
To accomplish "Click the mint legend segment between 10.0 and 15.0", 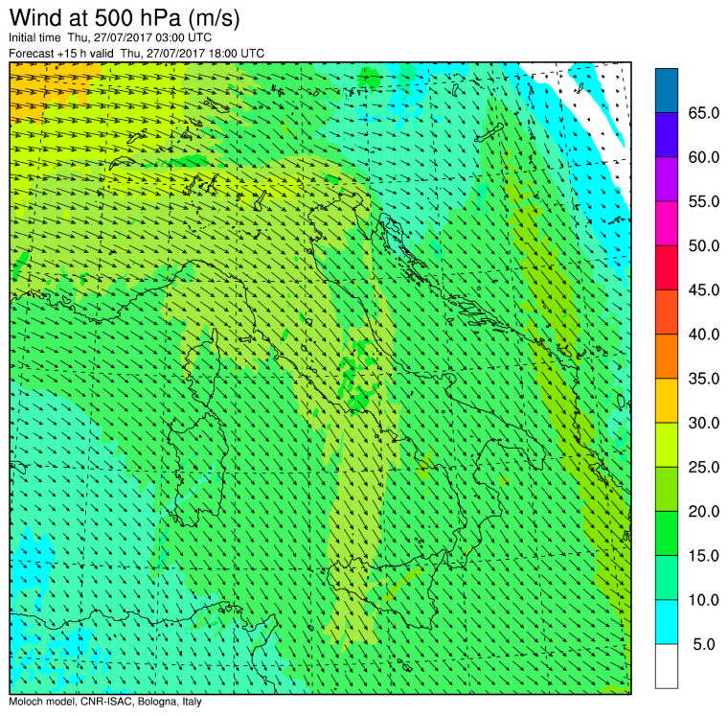I will coord(667,577).
